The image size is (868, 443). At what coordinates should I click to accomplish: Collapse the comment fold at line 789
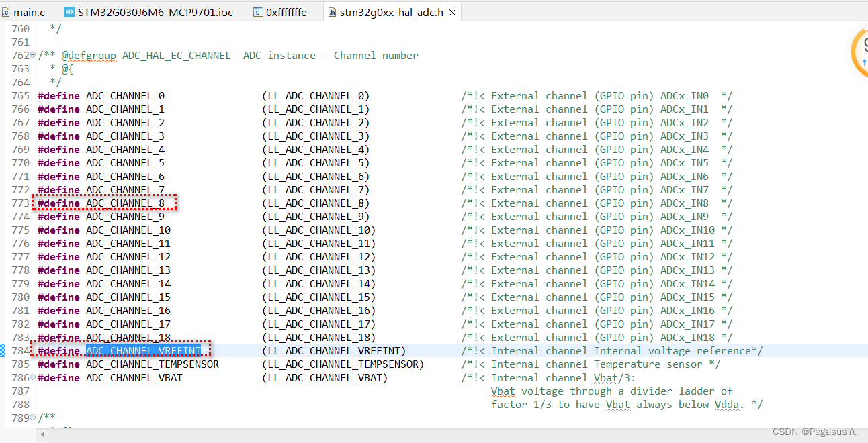(x=33, y=417)
